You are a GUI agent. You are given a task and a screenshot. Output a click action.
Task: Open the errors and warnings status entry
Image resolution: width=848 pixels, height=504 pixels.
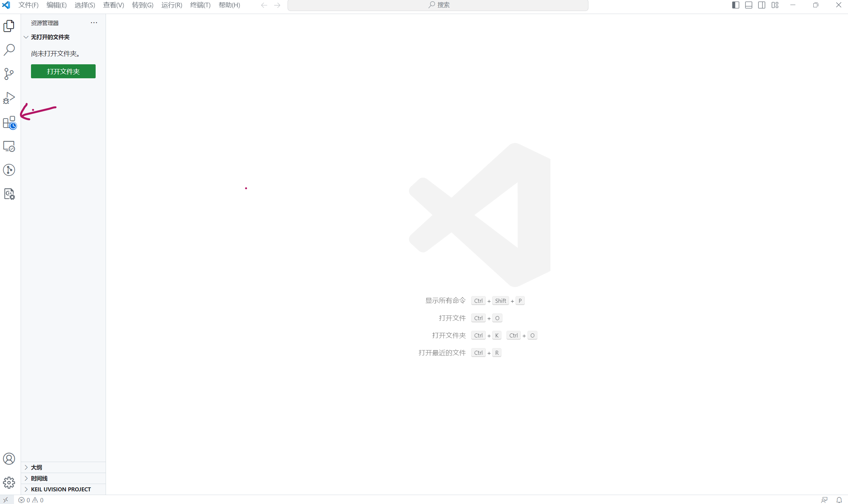coord(31,500)
